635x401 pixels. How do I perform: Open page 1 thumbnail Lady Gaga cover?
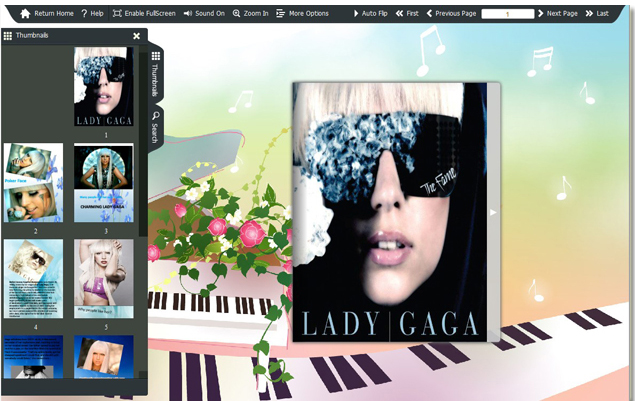click(x=104, y=86)
